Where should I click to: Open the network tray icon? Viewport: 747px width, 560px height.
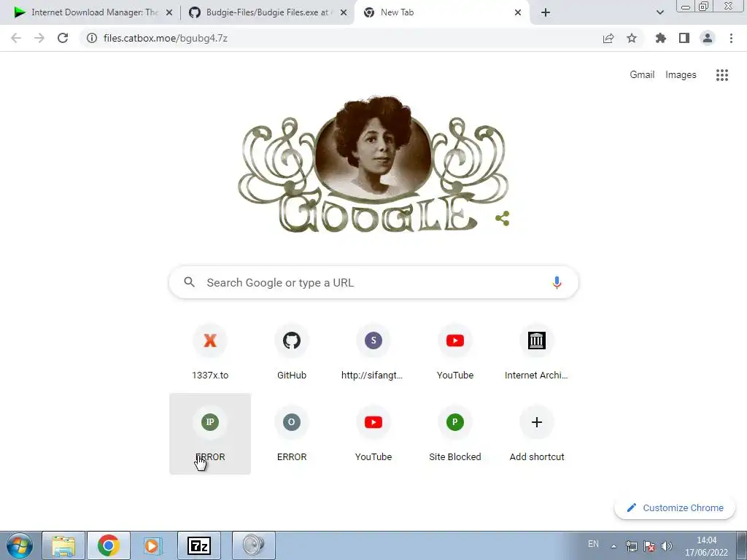pyautogui.click(x=632, y=546)
